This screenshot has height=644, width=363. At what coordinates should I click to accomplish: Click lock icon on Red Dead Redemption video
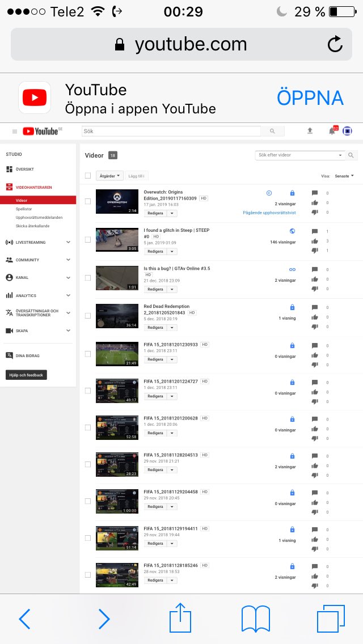pyautogui.click(x=292, y=307)
